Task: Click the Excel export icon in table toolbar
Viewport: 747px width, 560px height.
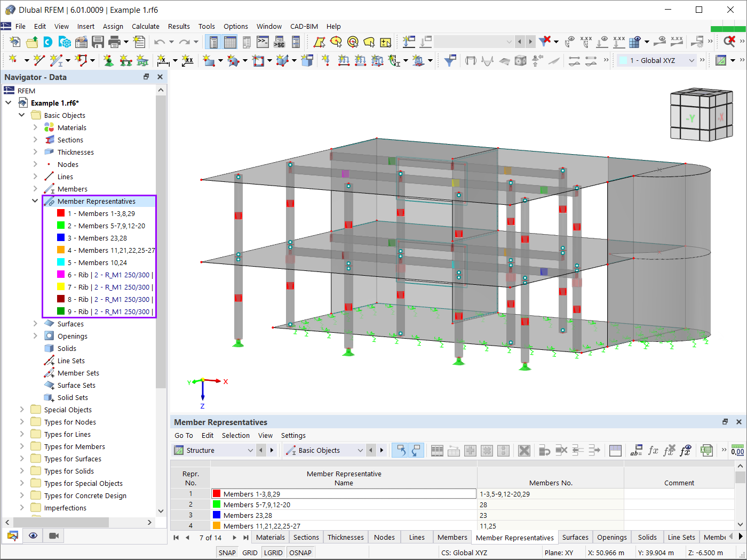Action: 706,450
